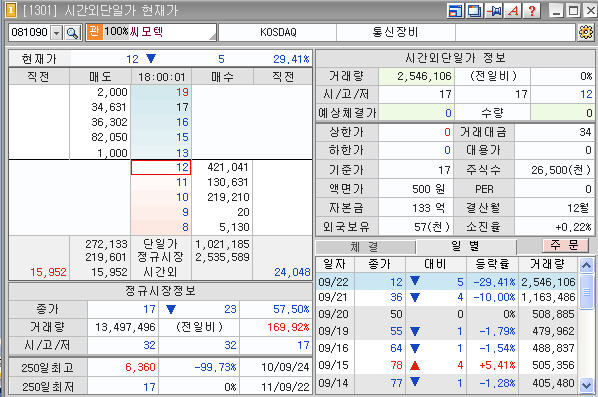Select the 09/21 row in daily table
This screenshot has height=397, width=598.
(446, 297)
